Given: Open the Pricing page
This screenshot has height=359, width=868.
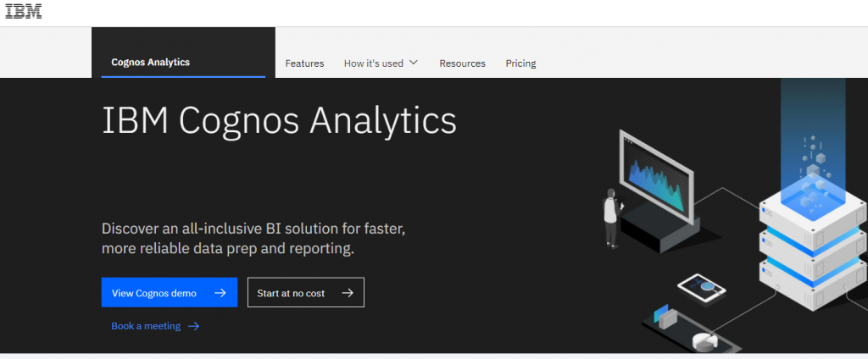Looking at the screenshot, I should pos(520,64).
